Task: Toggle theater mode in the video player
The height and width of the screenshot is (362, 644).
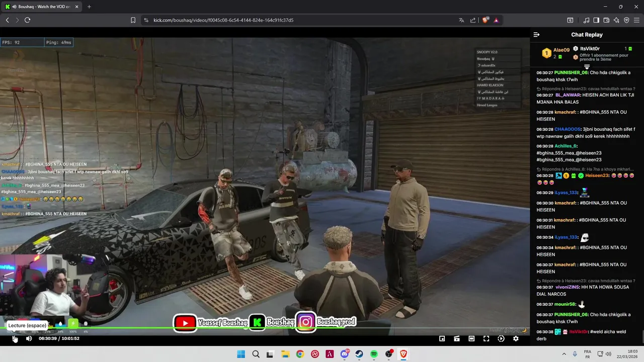Action: click(x=471, y=338)
